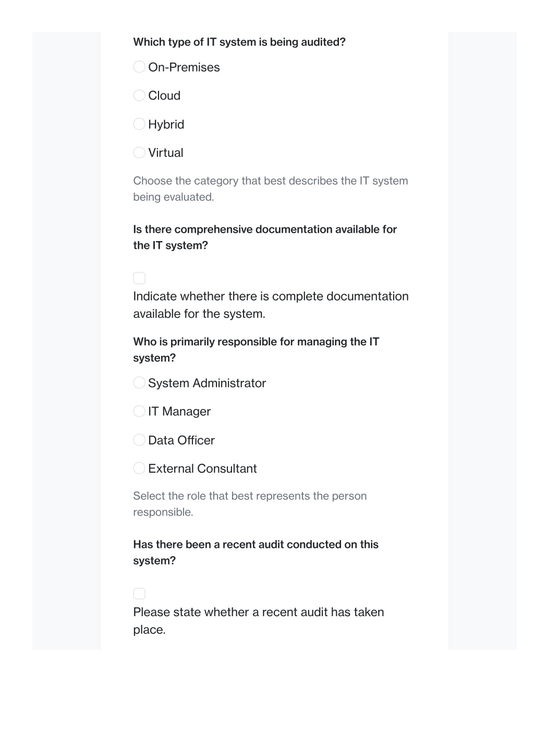Click the 'Select the role' help text
Image resolution: width=534 pixels, height=756 pixels.
pos(250,504)
